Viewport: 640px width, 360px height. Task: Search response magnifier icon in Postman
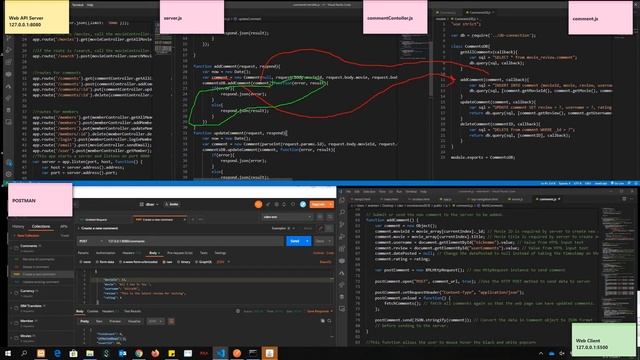click(x=329, y=321)
